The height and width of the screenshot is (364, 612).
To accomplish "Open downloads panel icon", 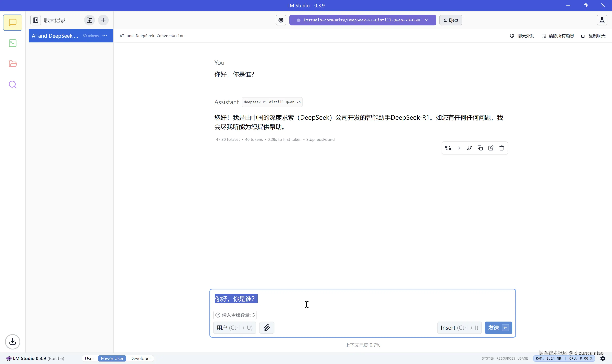I will tap(12, 341).
